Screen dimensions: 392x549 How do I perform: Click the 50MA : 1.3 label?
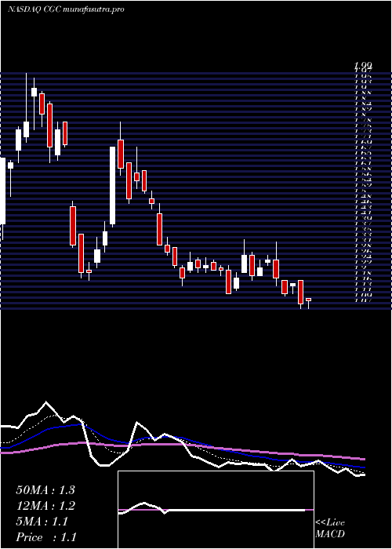[x=45, y=490]
